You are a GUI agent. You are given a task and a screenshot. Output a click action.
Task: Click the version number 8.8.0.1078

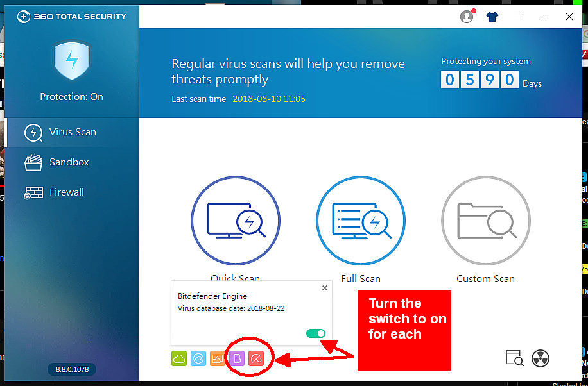pyautogui.click(x=72, y=369)
